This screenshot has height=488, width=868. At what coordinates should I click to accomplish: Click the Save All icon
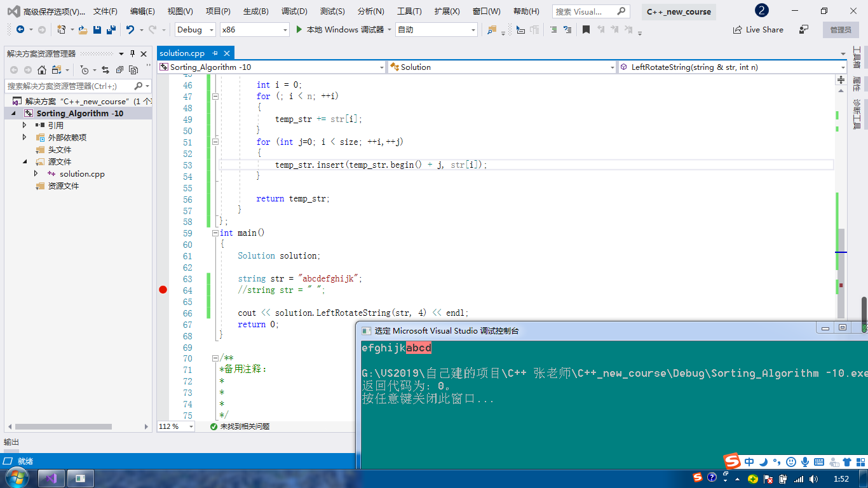(111, 29)
